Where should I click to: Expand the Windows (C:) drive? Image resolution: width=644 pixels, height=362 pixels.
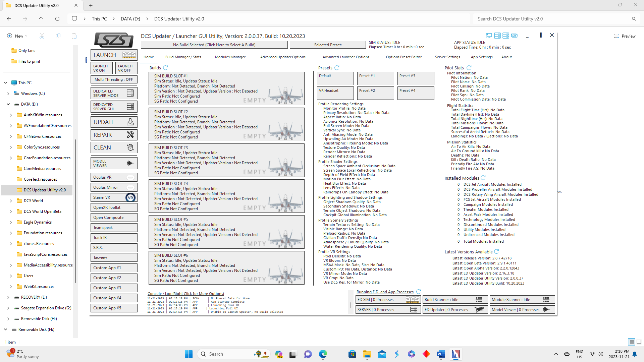coord(8,94)
